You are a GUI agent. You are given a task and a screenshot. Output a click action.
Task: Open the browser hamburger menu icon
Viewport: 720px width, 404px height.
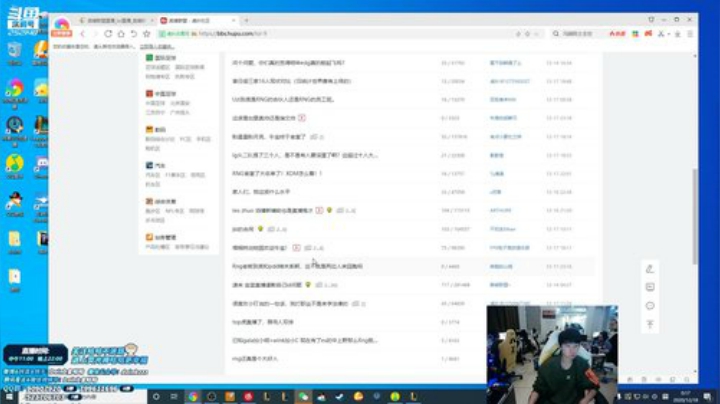coord(690,34)
